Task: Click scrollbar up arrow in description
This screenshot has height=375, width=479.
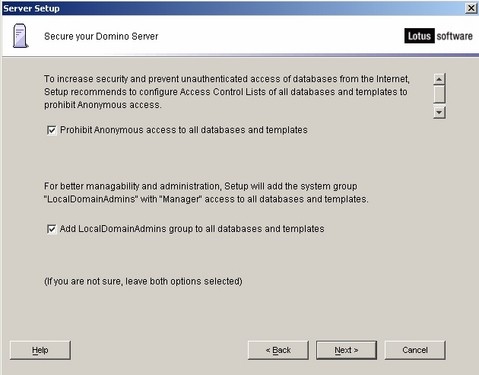Action: 439,79
